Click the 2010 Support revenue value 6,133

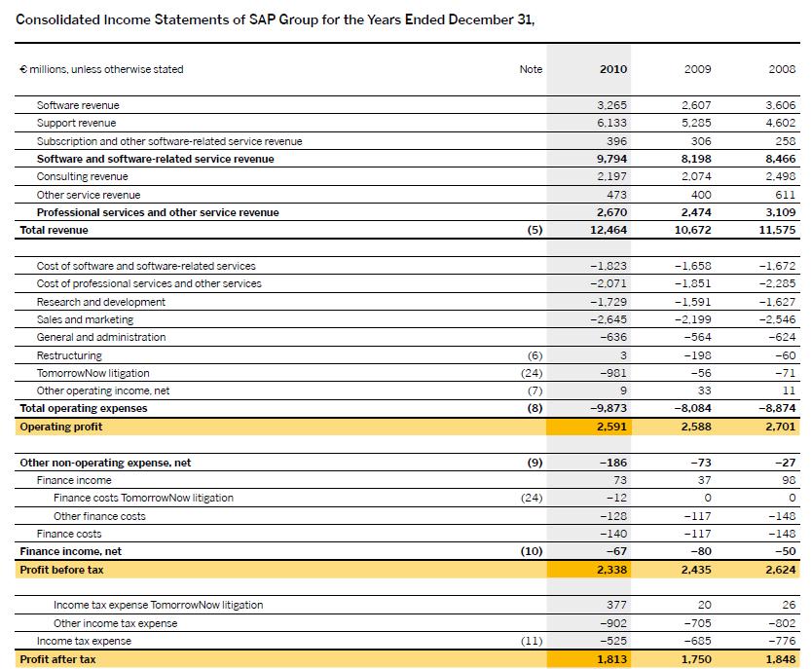(x=611, y=123)
